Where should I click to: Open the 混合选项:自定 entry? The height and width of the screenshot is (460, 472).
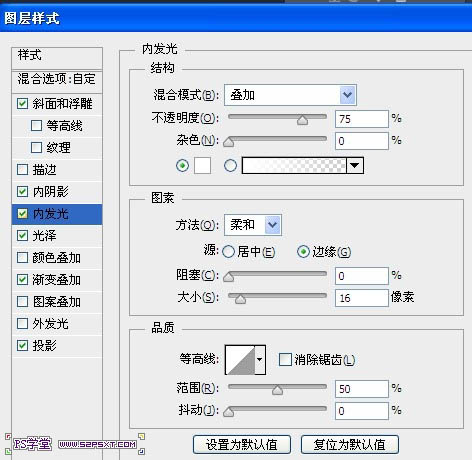(x=57, y=79)
